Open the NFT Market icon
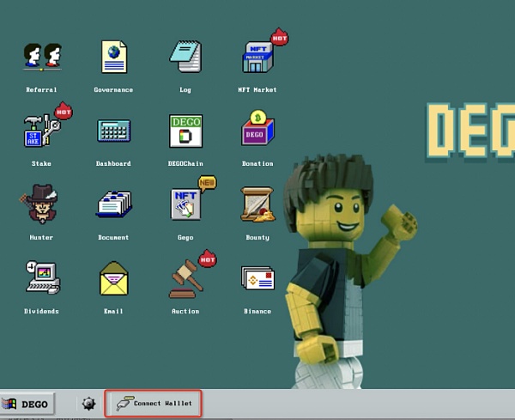 tap(257, 57)
